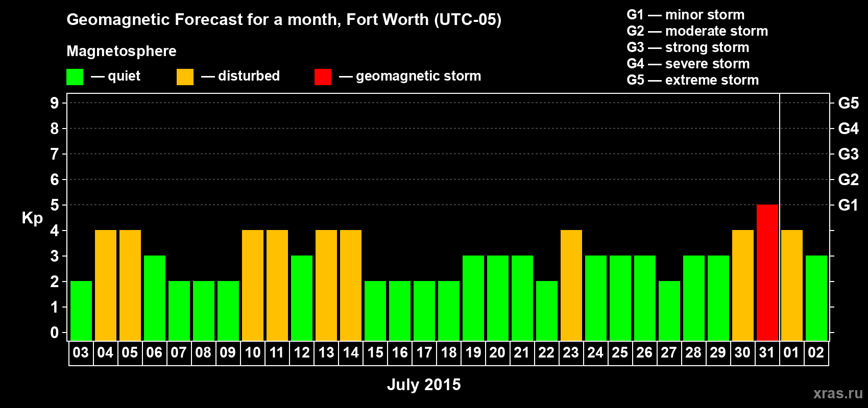Click the date label 01
The width and height of the screenshot is (868, 408).
(x=791, y=353)
